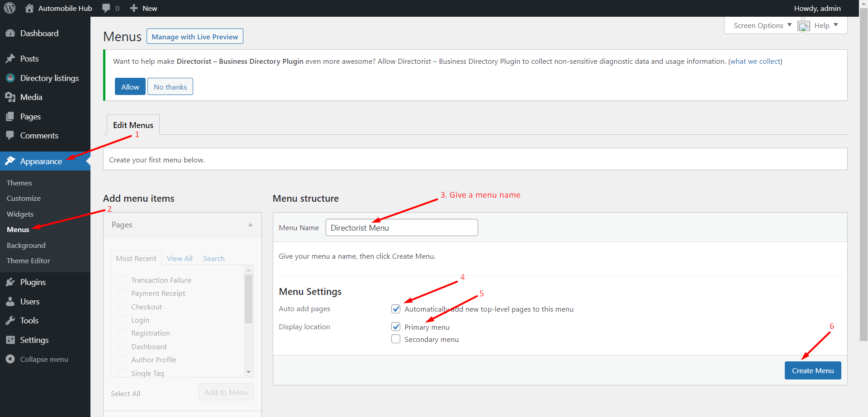Collapse the Pages accordion panel
Viewport: 868px width, 417px height.
(250, 224)
